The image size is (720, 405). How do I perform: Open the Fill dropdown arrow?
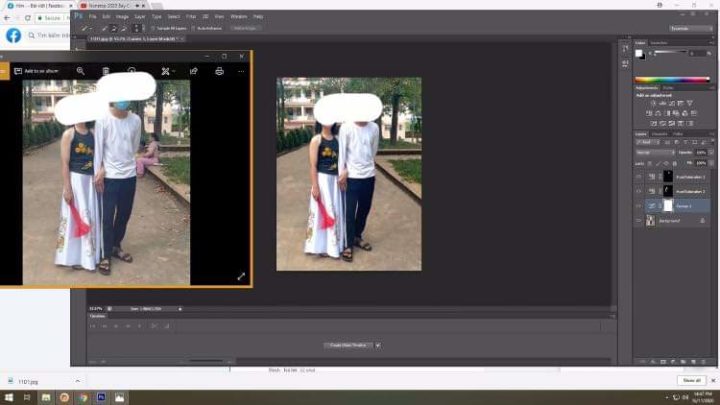(711, 163)
